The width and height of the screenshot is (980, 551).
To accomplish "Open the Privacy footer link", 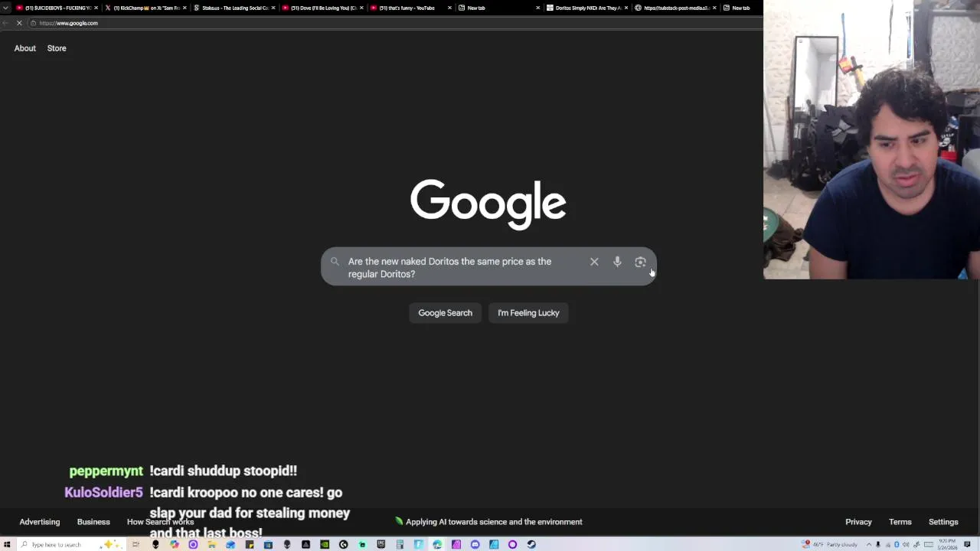I will 858,522.
